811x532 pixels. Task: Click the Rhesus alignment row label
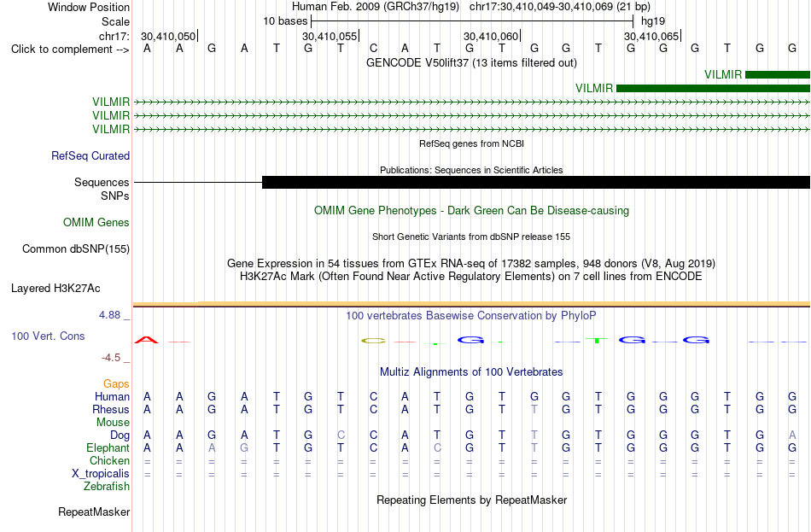pyautogui.click(x=111, y=410)
